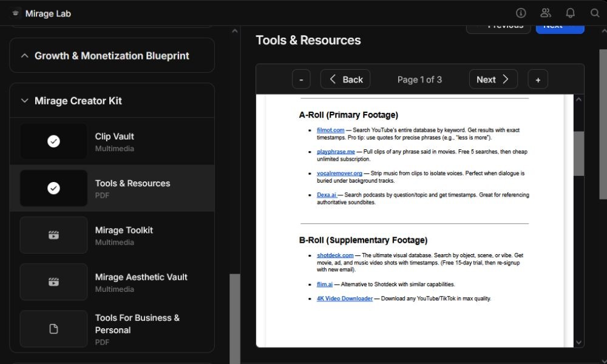Open the vocalremover.org link
Viewport: 607px width, 364px height.
click(339, 174)
